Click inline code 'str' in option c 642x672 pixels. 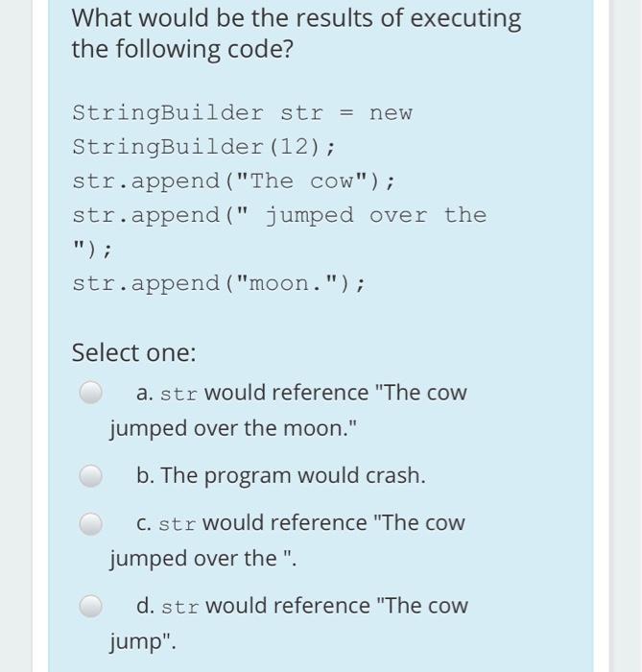pos(178,524)
